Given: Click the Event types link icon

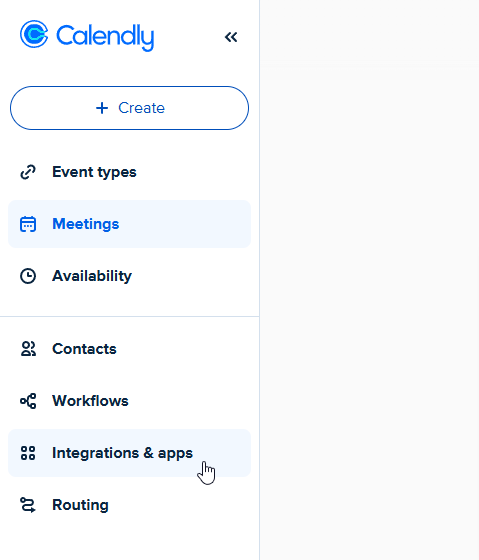Looking at the screenshot, I should (28, 172).
